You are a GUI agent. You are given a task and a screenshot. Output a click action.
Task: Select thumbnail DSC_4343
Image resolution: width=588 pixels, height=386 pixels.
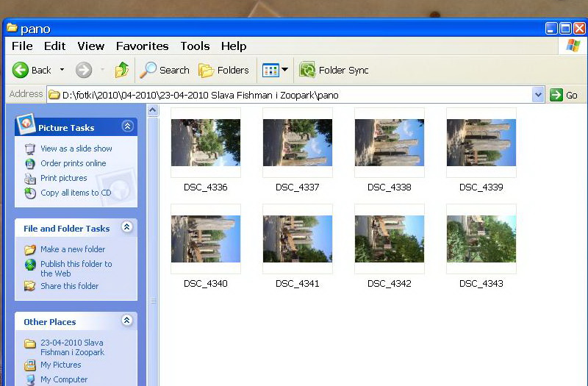click(x=481, y=239)
